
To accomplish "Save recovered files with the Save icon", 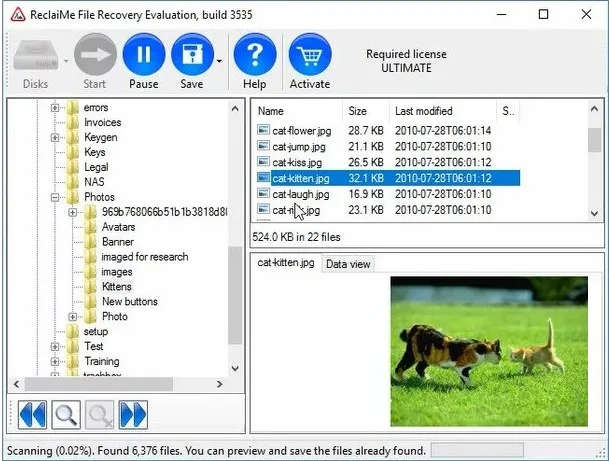I will 192,54.
